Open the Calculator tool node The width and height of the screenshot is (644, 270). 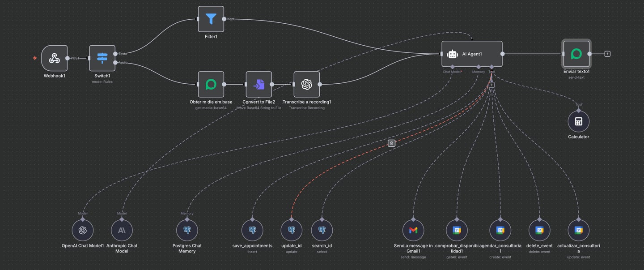(579, 121)
